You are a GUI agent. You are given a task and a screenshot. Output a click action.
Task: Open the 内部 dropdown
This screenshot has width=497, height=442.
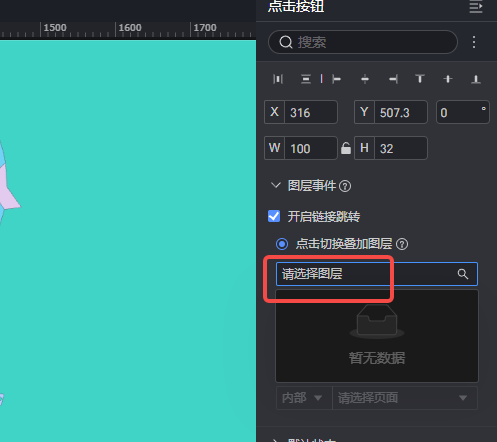click(304, 398)
